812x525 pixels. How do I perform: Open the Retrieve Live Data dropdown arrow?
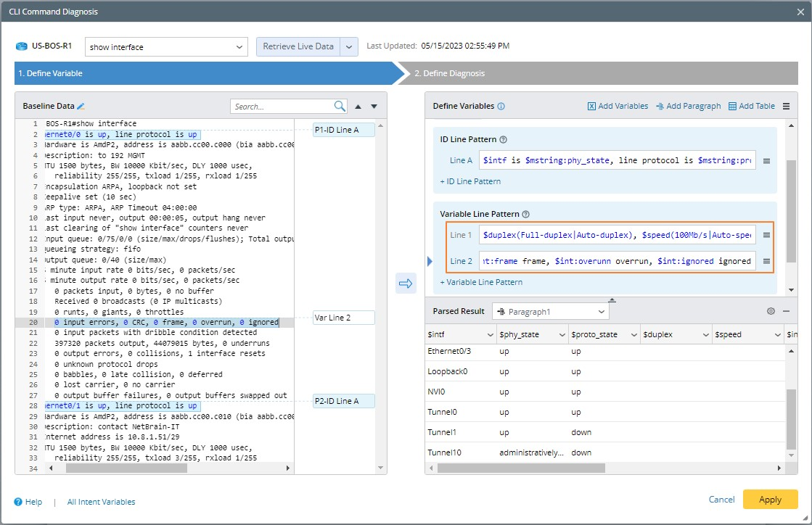tap(349, 47)
